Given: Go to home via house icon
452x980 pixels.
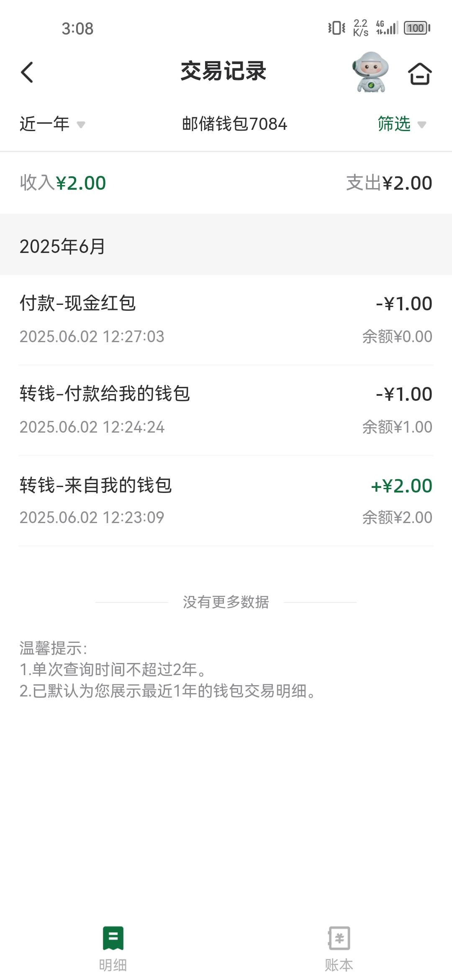Looking at the screenshot, I should 419,74.
